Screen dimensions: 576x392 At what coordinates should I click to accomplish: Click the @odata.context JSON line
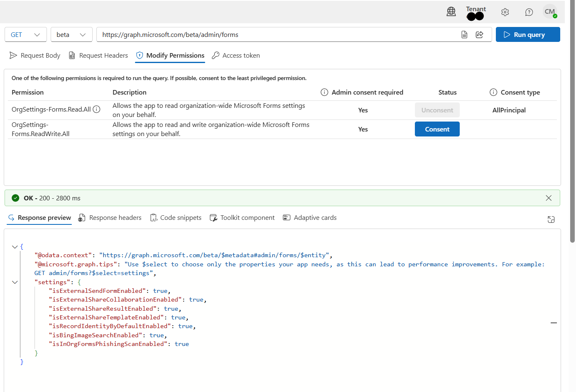tap(184, 255)
